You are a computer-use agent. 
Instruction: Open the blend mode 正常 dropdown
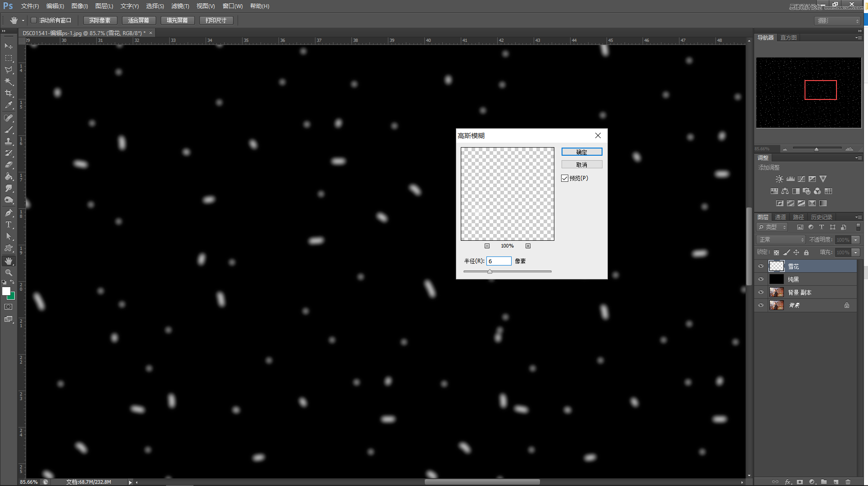pyautogui.click(x=781, y=240)
